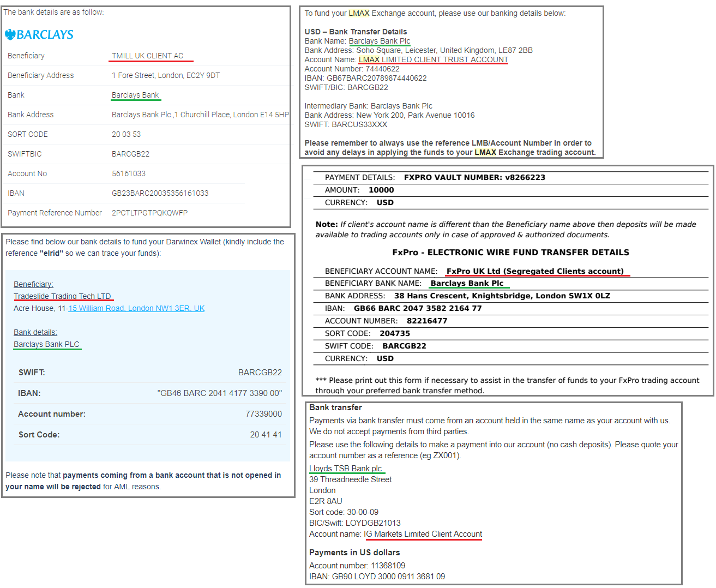Click Payments in US dollars heading
716x588 pixels.
354,553
